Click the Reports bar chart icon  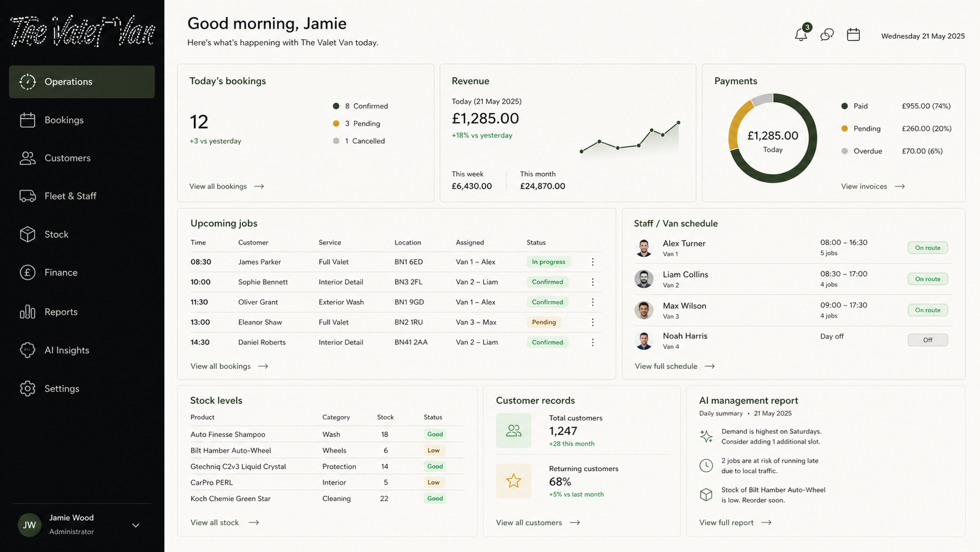[x=28, y=311]
